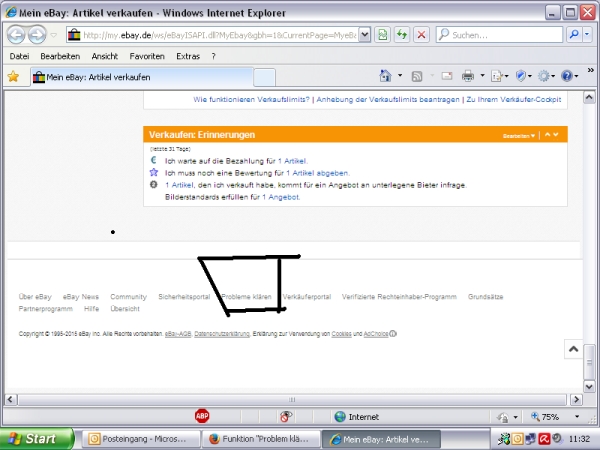The width and height of the screenshot is (600, 450).
Task: Open footer link Hilfe
Action: tap(91, 309)
